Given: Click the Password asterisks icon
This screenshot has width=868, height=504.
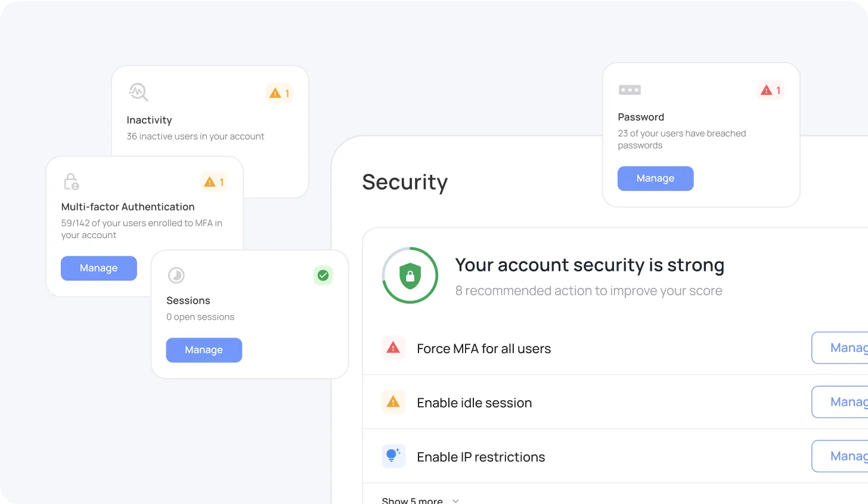Looking at the screenshot, I should click(630, 90).
